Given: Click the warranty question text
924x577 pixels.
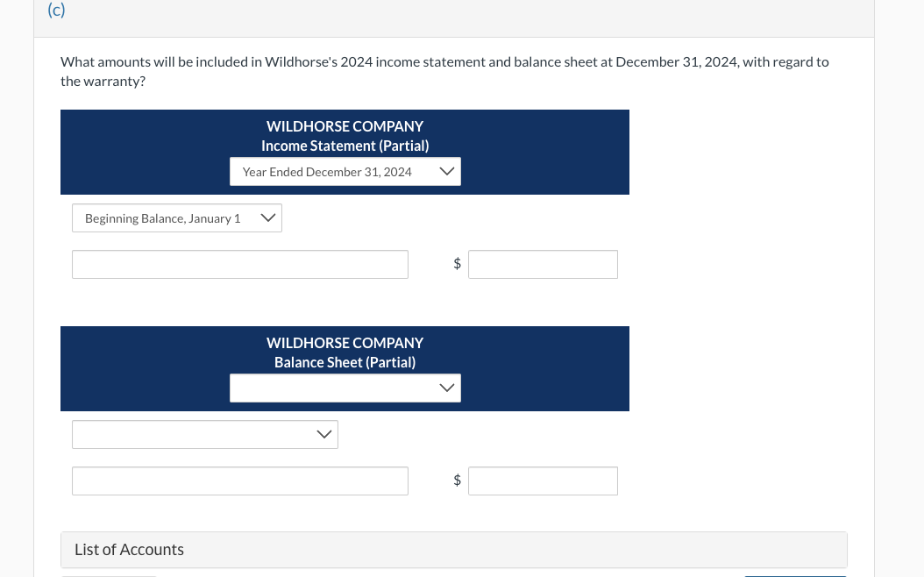Looking at the screenshot, I should pyautogui.click(x=444, y=71).
